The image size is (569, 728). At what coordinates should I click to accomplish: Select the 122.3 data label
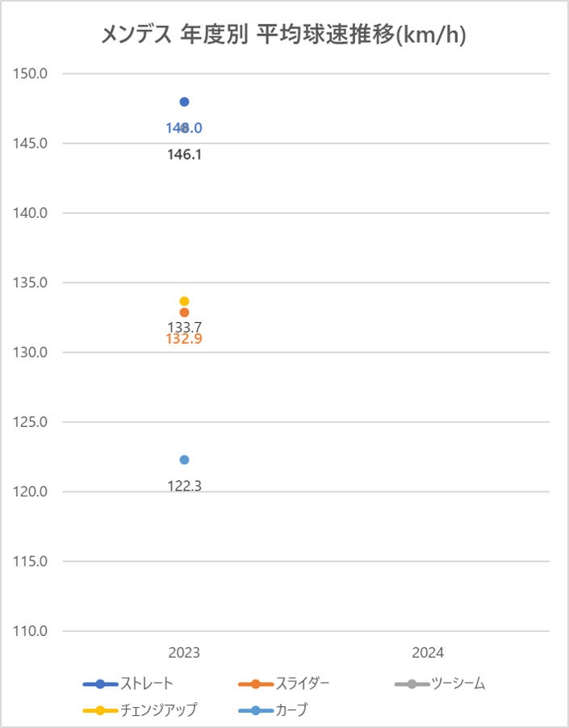coord(184,486)
